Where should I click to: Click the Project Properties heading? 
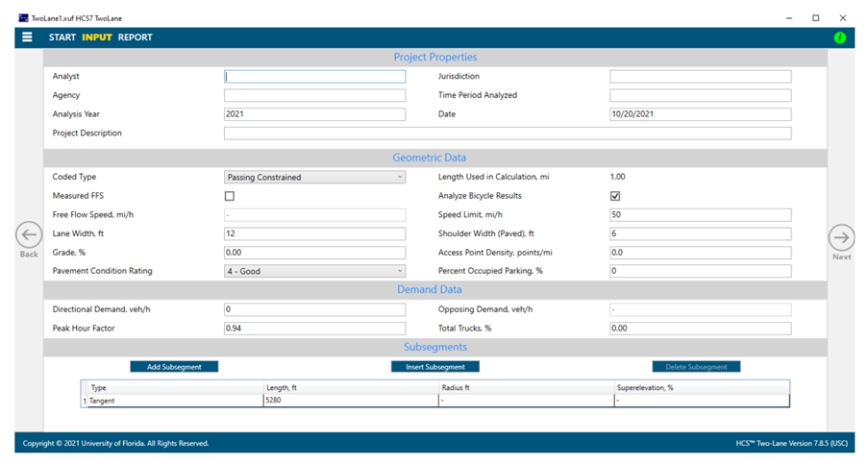pyautogui.click(x=435, y=57)
